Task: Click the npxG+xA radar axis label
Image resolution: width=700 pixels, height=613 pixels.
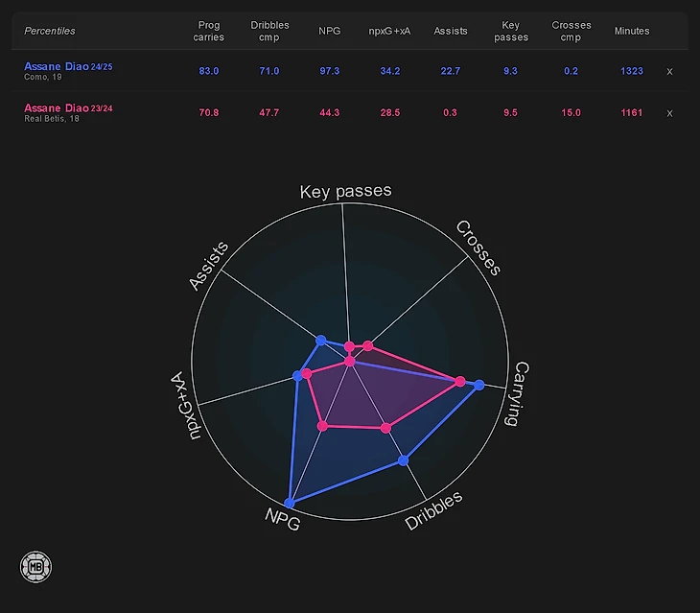Action: tap(185, 406)
